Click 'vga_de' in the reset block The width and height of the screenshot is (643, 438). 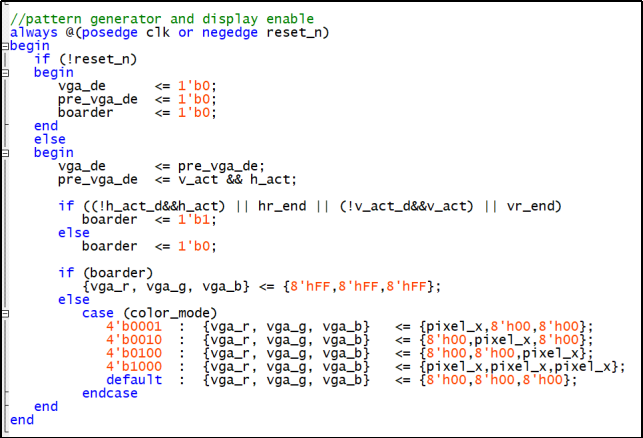coord(82,86)
